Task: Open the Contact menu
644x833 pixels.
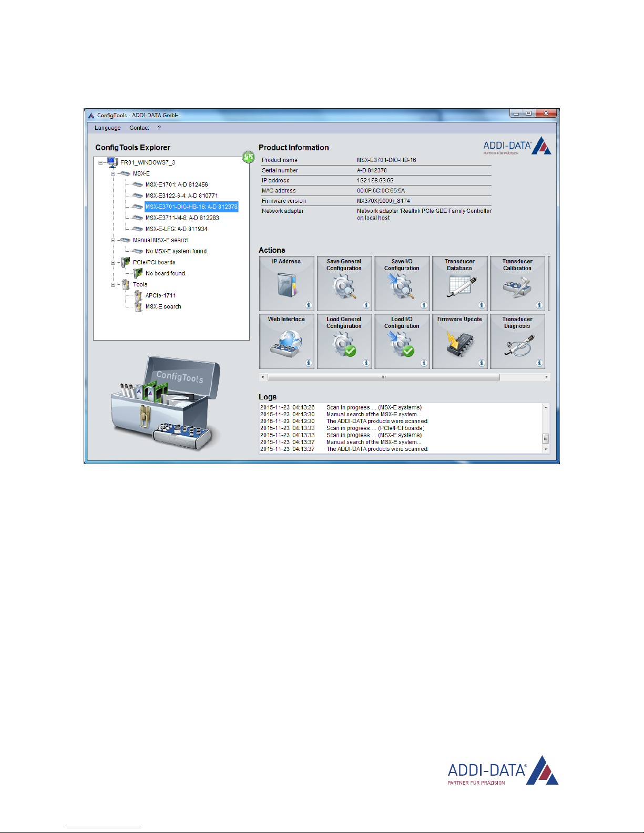Action: (x=139, y=128)
